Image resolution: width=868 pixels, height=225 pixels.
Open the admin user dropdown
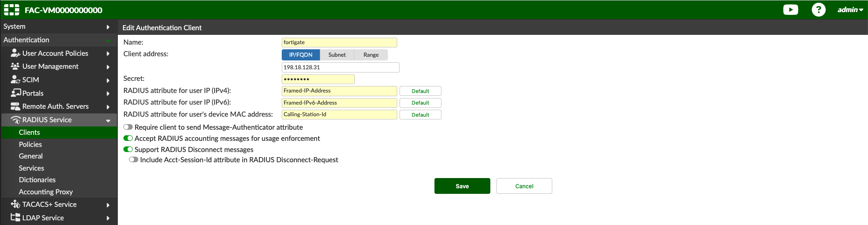point(850,10)
